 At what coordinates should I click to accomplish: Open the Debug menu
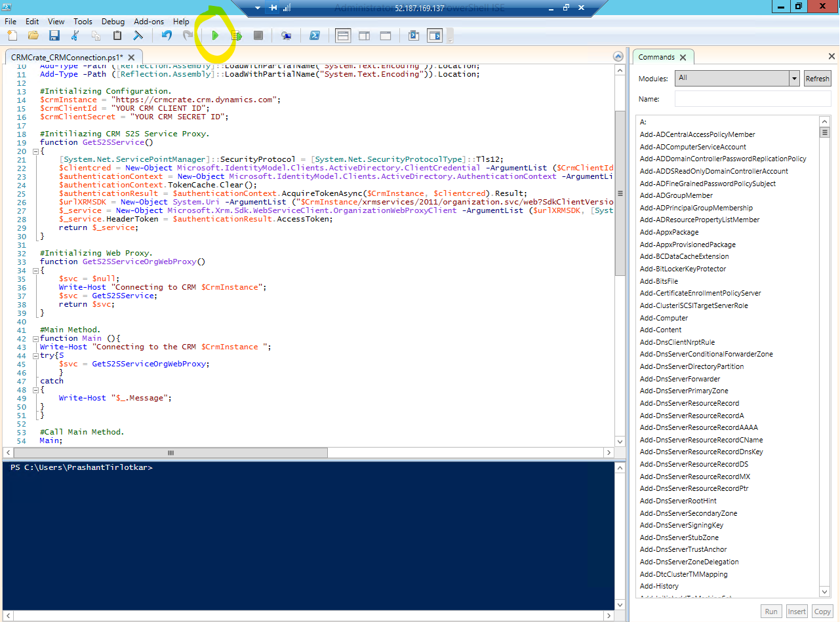pos(113,21)
